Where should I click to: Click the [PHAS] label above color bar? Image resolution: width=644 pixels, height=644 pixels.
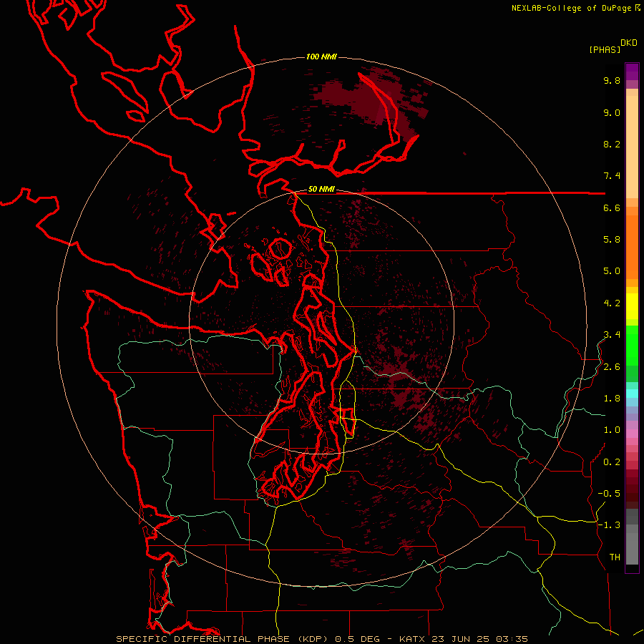pos(605,49)
